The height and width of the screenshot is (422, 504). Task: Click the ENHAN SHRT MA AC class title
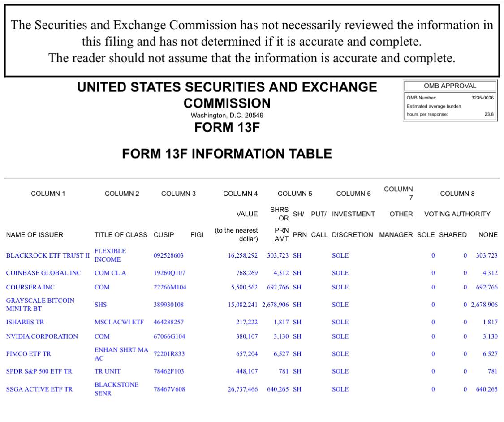(121, 354)
